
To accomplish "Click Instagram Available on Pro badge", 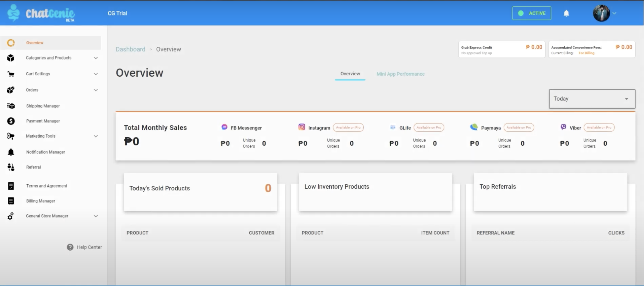I will tap(348, 127).
